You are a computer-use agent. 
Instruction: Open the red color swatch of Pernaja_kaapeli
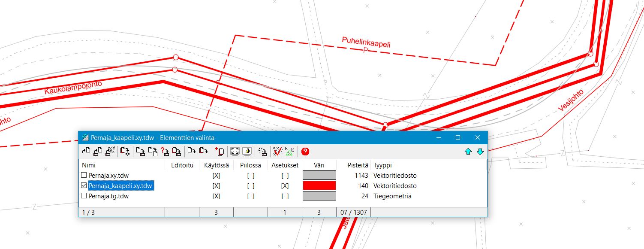click(319, 186)
